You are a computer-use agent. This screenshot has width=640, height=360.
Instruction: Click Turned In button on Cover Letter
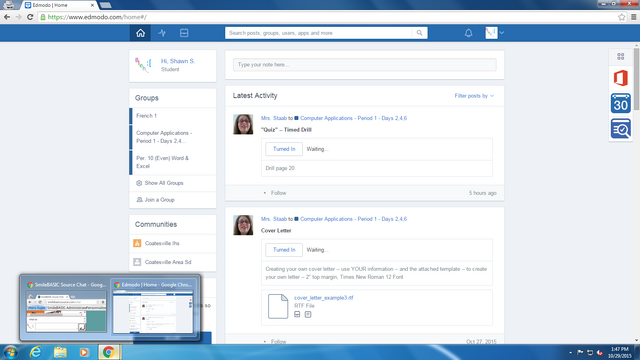click(x=284, y=250)
